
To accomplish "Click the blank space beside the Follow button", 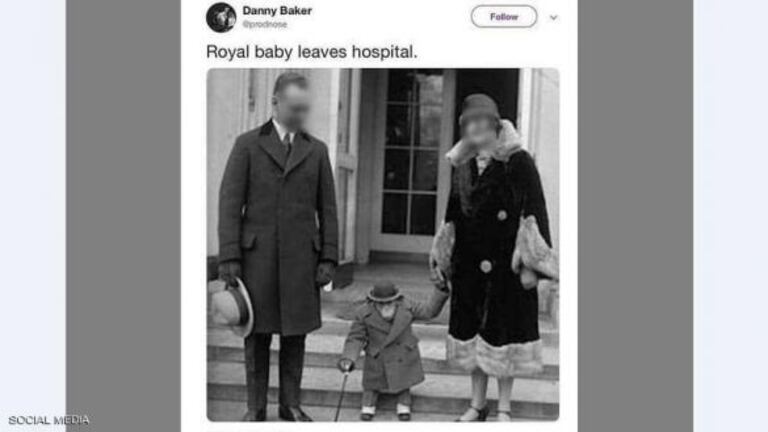I will (x=392, y=17).
